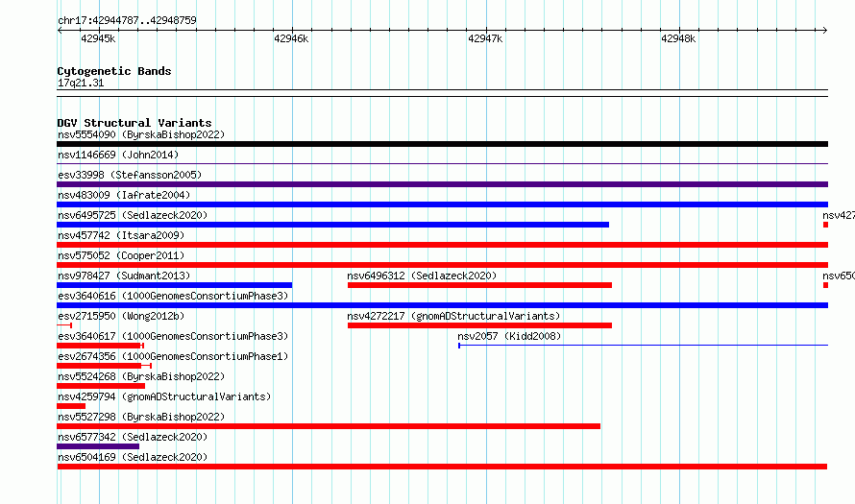Click the purple nsv6577342 variant bar
Image resolution: width=855 pixels, height=504 pixels.
(x=98, y=446)
